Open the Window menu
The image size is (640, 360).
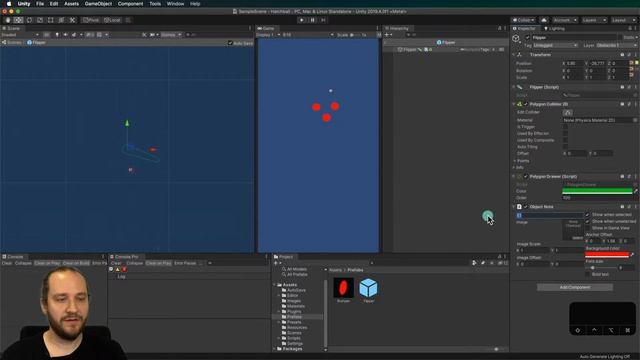(x=176, y=4)
